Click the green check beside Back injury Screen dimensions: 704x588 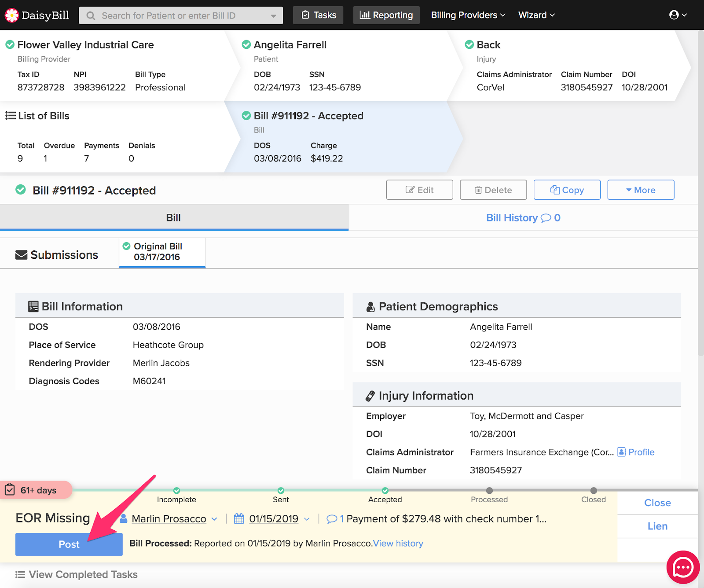pos(469,44)
